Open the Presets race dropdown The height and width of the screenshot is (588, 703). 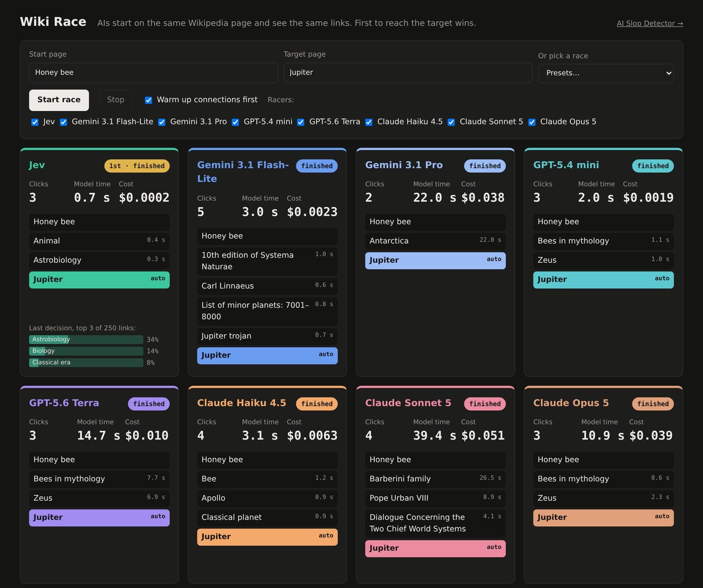point(606,73)
